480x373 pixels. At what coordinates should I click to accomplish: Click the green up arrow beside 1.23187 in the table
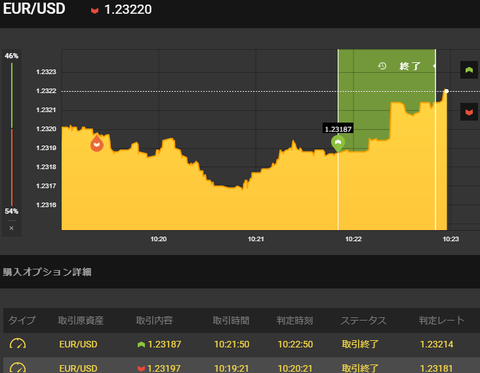[141, 344]
